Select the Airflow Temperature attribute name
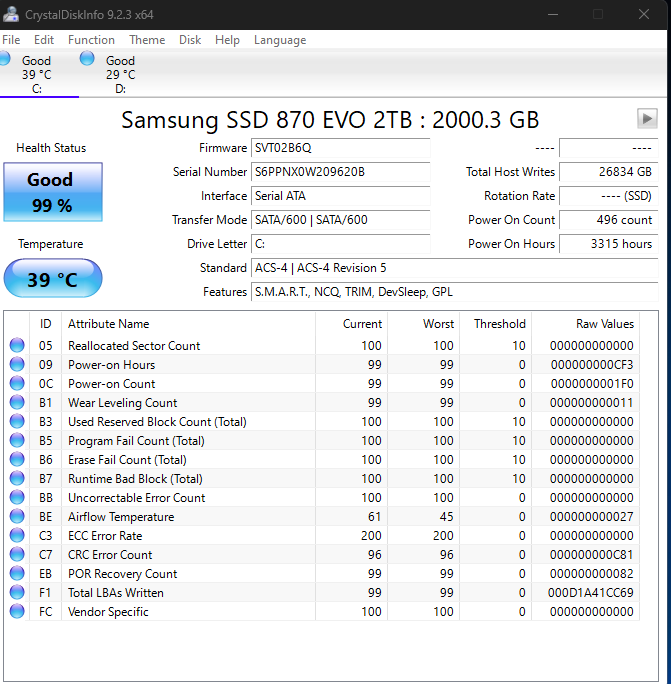This screenshot has width=671, height=684. [x=121, y=516]
